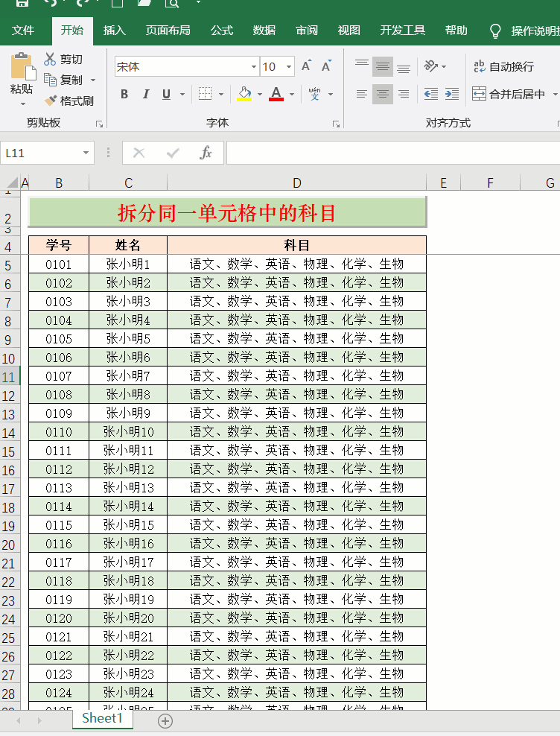Open clipboard (剪贴板) dialog launcher

[100, 124]
